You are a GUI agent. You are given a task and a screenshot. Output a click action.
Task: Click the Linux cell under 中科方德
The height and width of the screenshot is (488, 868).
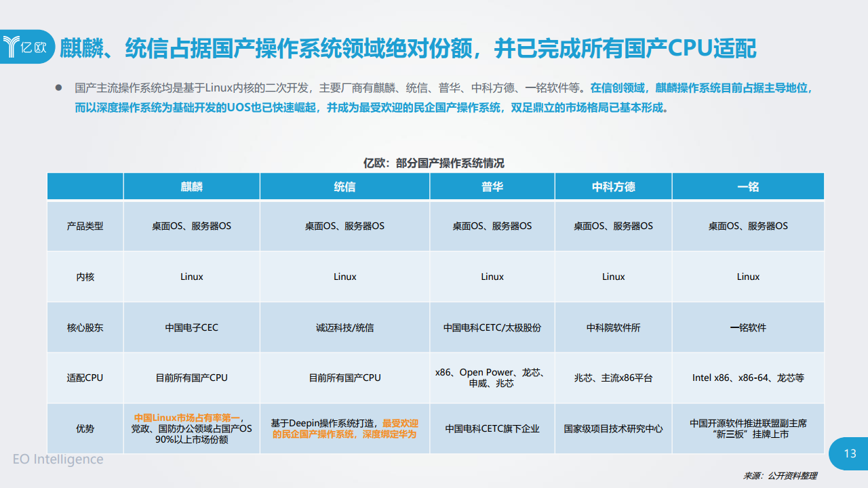(x=614, y=277)
